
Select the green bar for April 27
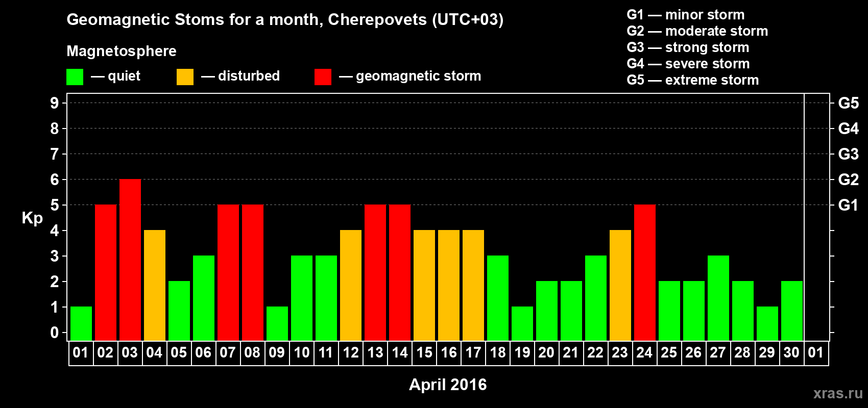point(718,298)
